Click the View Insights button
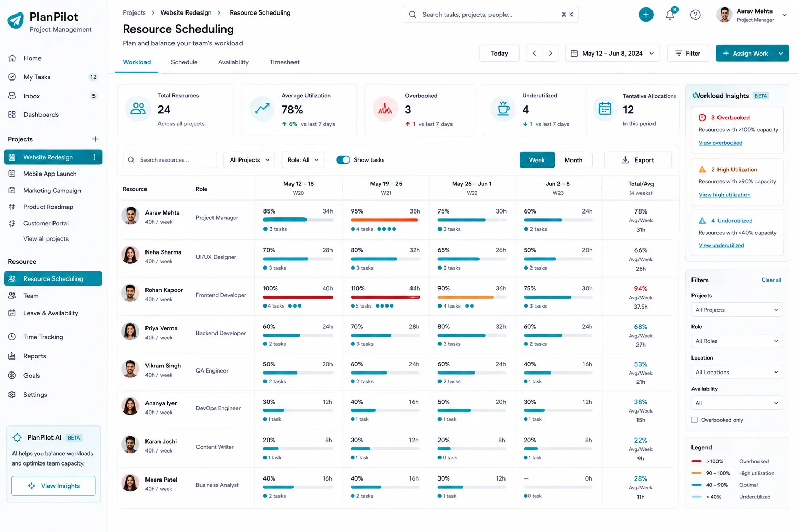Viewport: 798px width, 532px height. tap(53, 486)
